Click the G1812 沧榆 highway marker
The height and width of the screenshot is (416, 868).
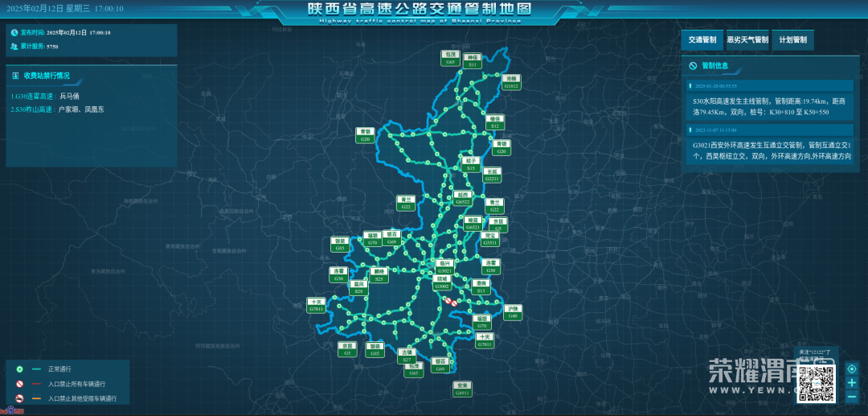pos(512,82)
